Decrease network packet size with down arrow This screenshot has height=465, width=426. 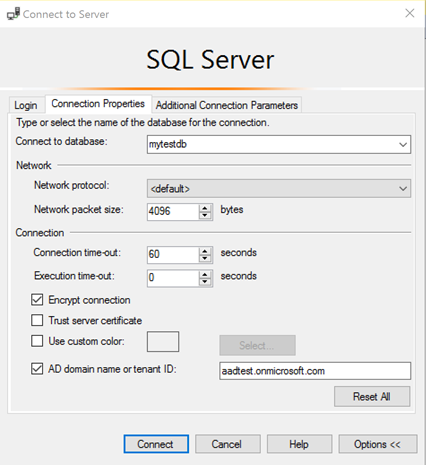pos(205,215)
